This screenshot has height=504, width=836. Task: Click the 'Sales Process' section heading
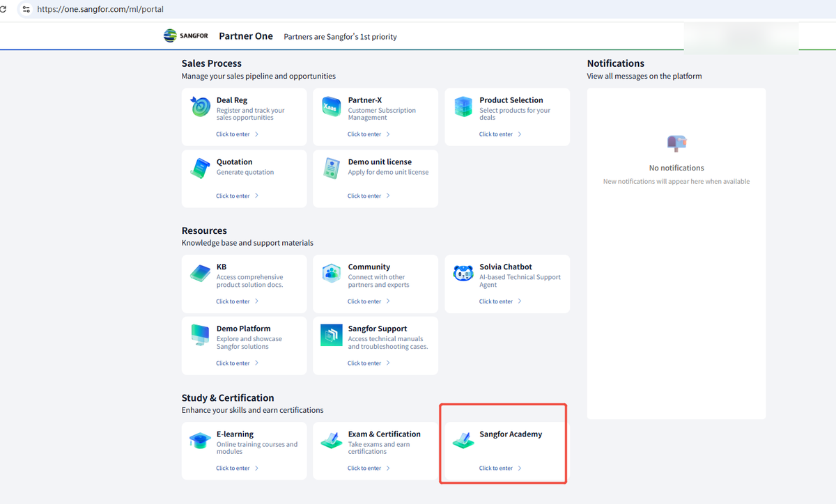pos(212,63)
